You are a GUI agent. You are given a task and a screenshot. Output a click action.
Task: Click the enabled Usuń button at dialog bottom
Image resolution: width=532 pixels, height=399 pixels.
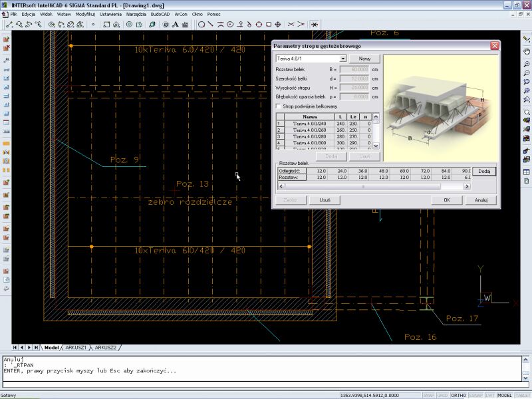coord(325,200)
